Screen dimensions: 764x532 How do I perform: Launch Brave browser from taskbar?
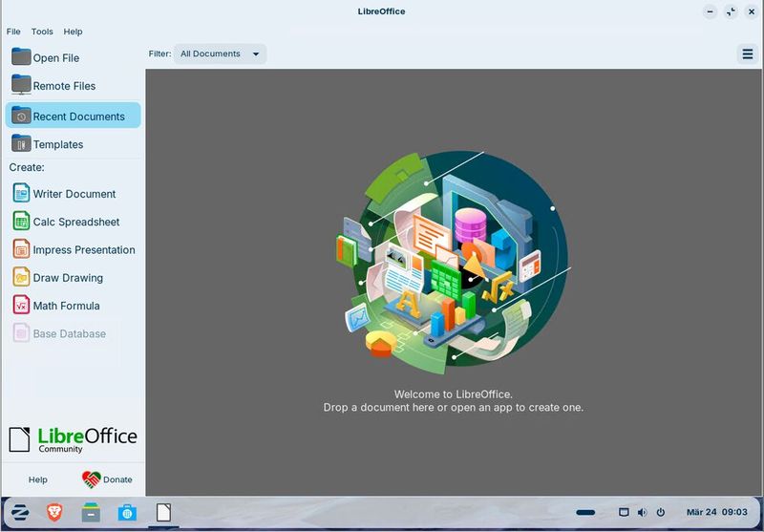[54, 513]
